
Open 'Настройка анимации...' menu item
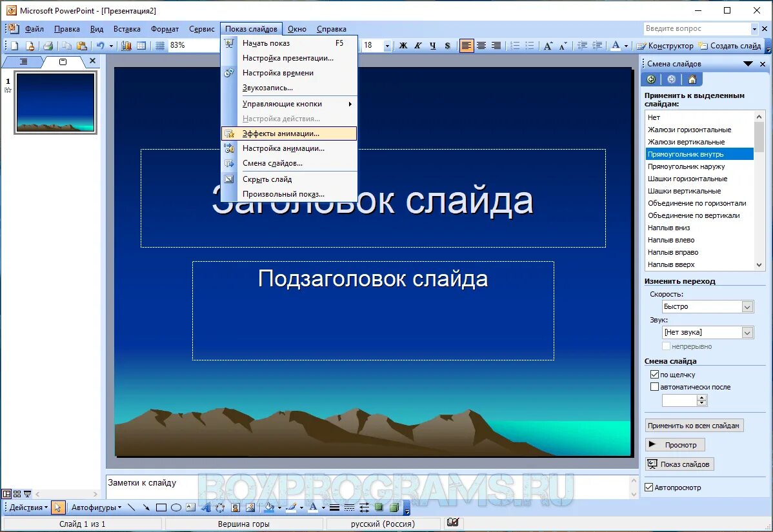[x=289, y=148]
